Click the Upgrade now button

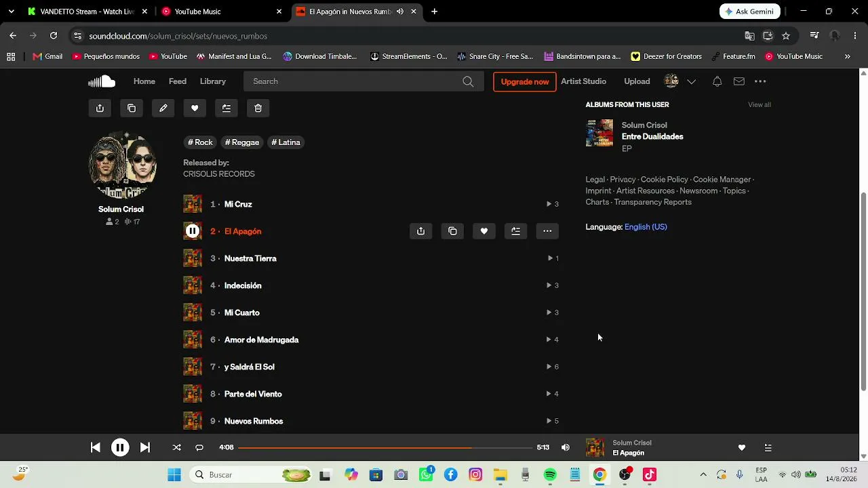click(x=525, y=81)
